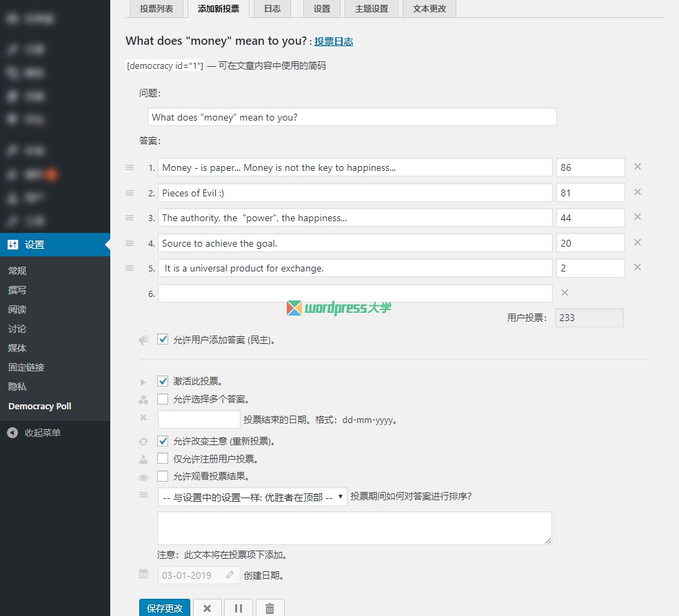
Task: Open the 投票日志 link
Action: (334, 41)
